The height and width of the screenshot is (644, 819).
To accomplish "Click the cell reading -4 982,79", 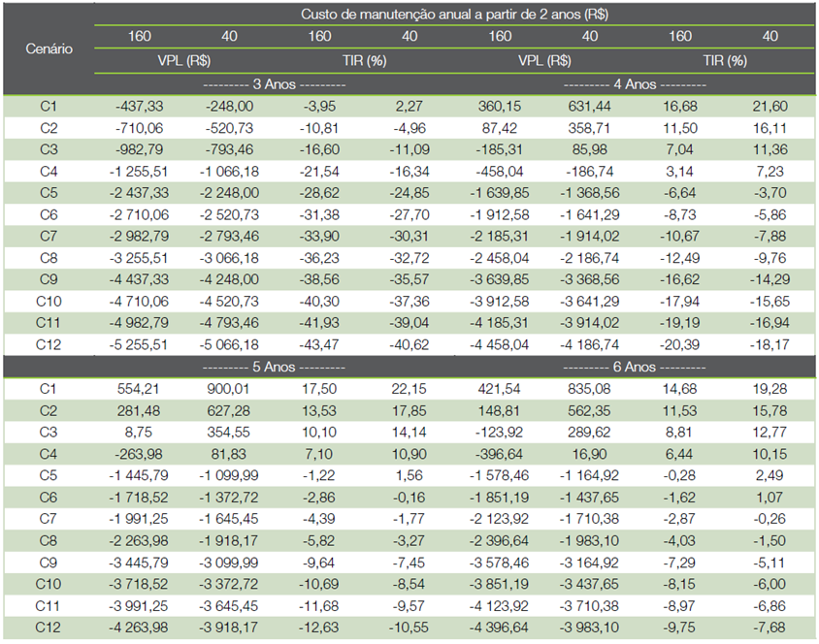I will (x=139, y=323).
